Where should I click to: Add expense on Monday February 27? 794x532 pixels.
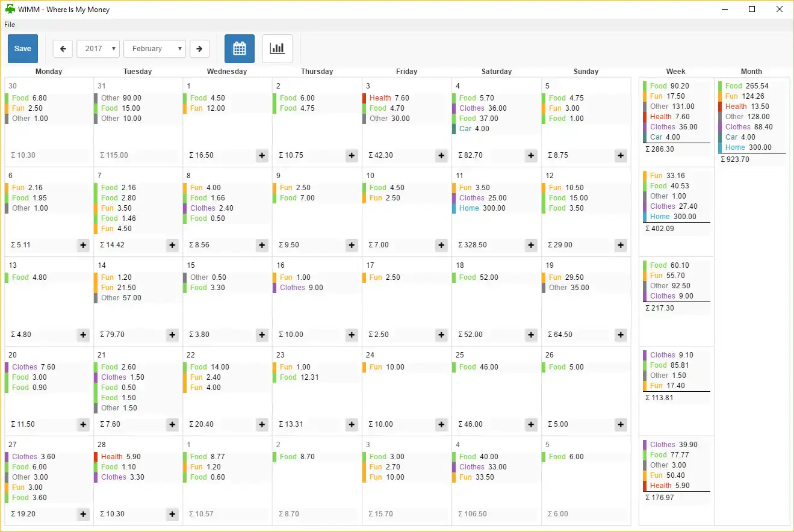tap(83, 514)
